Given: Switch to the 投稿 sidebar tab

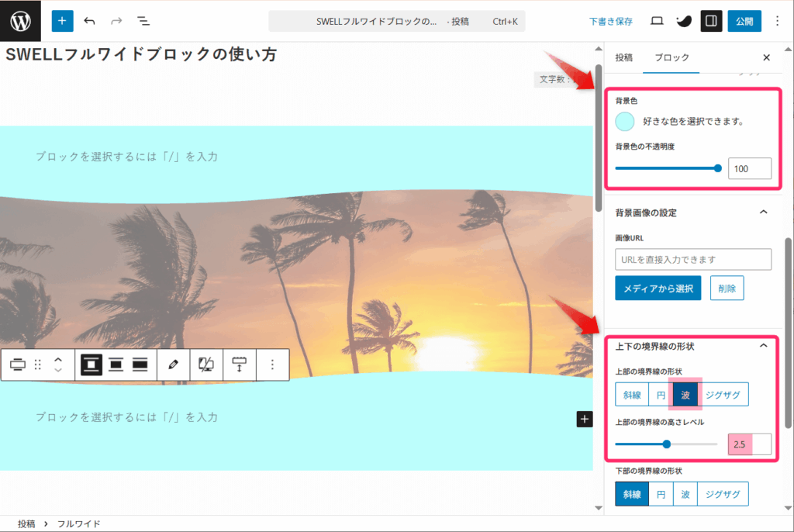Looking at the screenshot, I should 624,57.
